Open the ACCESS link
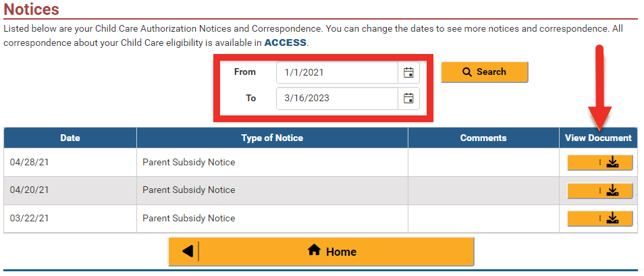 [x=285, y=43]
